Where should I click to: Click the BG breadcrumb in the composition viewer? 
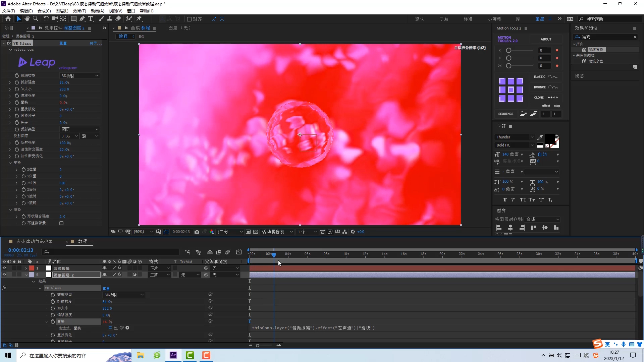tap(141, 37)
